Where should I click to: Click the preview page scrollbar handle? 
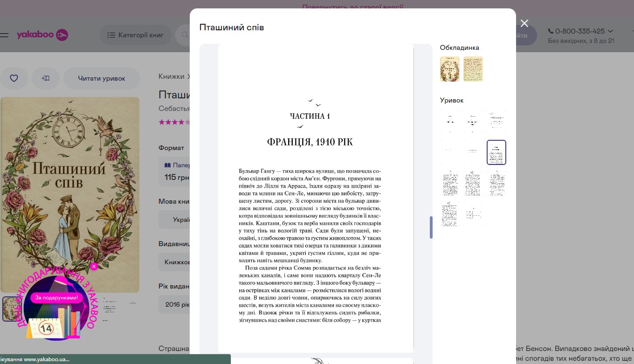(431, 227)
